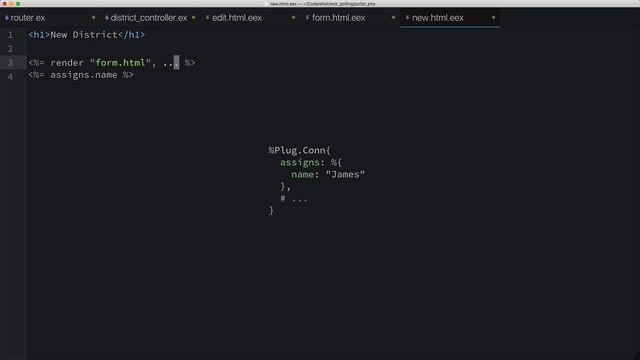Click the unsaved dot on form.html.eex tab

coord(393,18)
